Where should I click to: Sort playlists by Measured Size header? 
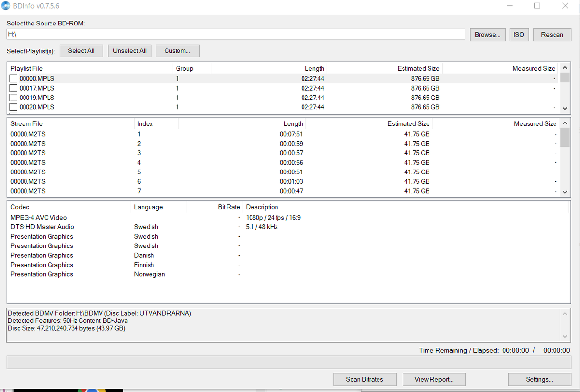(x=501, y=69)
